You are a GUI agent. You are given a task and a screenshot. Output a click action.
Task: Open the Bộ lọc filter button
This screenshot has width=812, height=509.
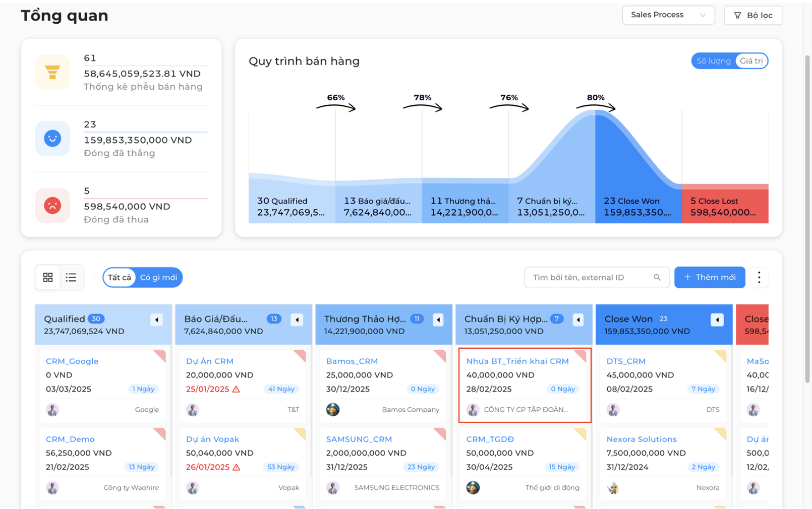753,15
